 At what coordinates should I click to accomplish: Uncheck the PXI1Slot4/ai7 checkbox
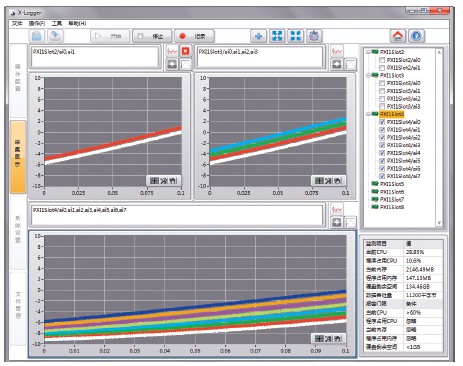pos(382,176)
